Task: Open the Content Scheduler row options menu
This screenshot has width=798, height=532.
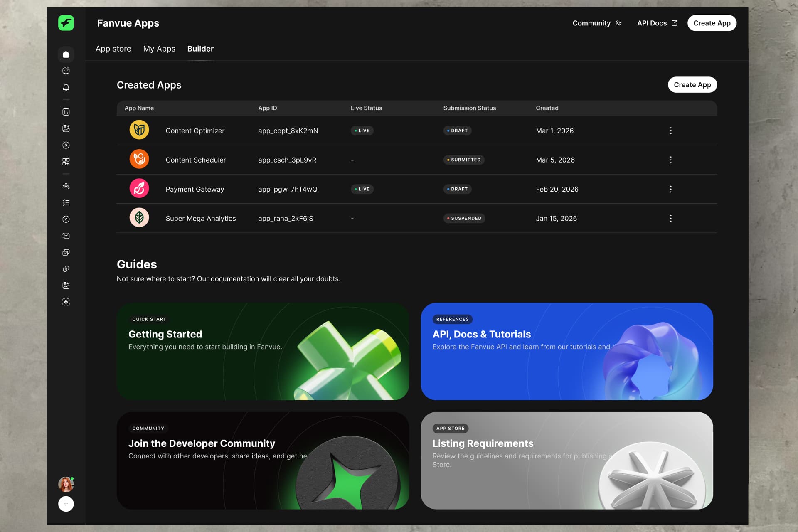Action: click(671, 160)
